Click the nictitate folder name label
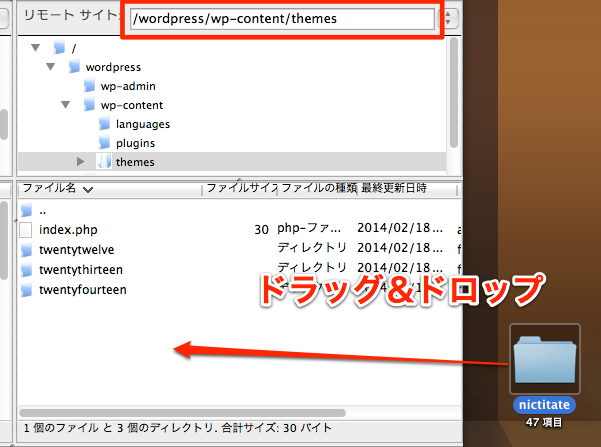This screenshot has width=601, height=447. click(x=544, y=405)
